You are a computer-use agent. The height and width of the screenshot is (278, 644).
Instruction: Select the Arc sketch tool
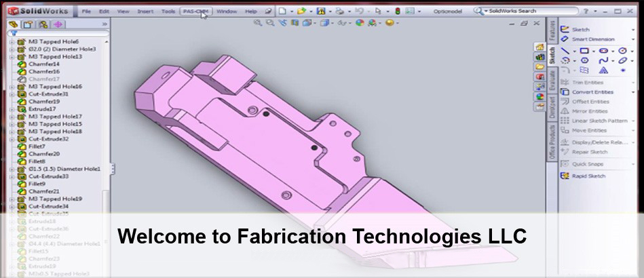coord(565,60)
